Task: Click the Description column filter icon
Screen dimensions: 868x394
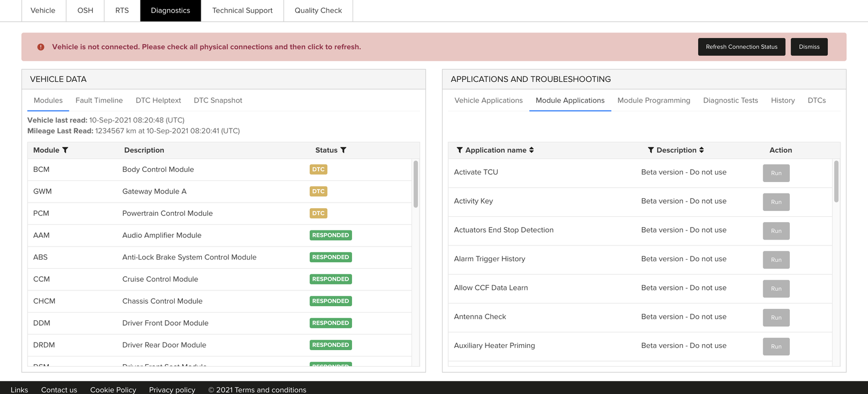Action: [650, 150]
